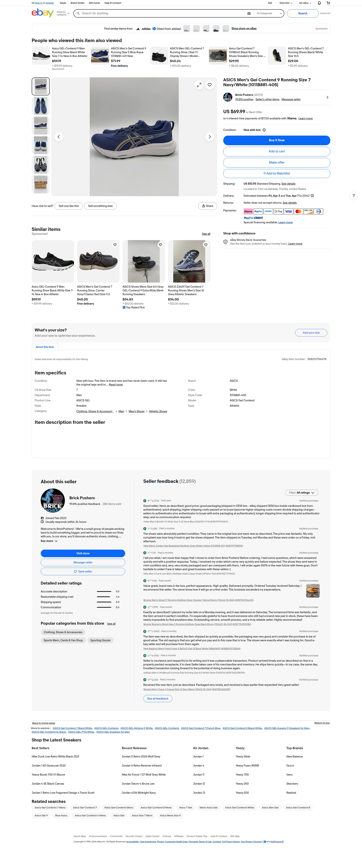Open delivery estimate info icon
Screen dimensions: 362x868
(x=312, y=196)
